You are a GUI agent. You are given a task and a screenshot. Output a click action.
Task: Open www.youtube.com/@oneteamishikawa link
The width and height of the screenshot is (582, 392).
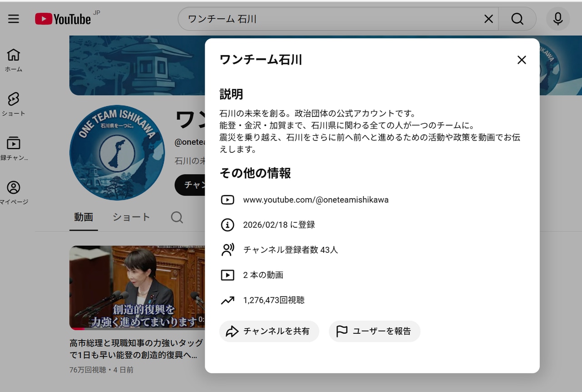tap(316, 200)
